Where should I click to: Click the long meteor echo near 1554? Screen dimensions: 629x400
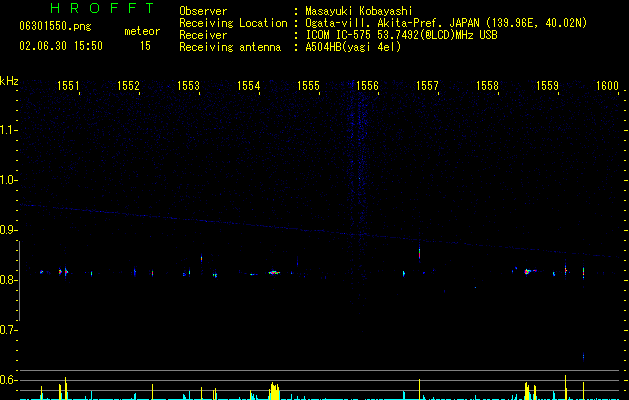(x=274, y=273)
